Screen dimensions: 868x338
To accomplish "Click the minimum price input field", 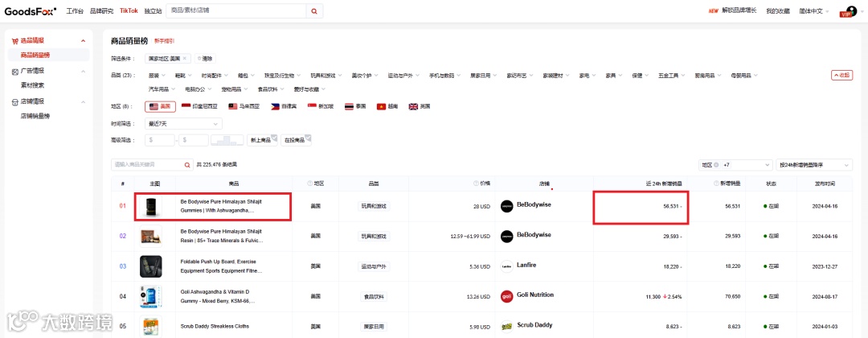I will click(x=159, y=140).
